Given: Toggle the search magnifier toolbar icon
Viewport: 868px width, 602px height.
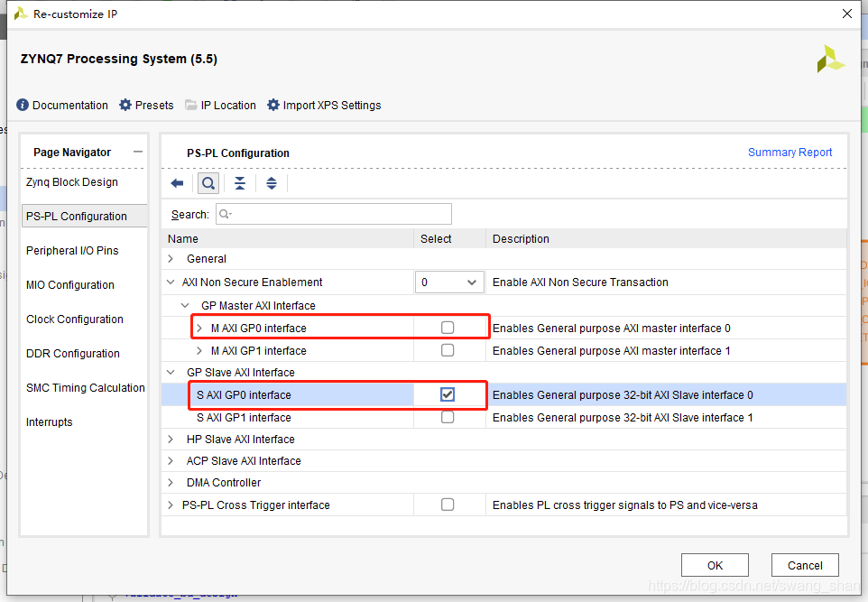Looking at the screenshot, I should (208, 183).
